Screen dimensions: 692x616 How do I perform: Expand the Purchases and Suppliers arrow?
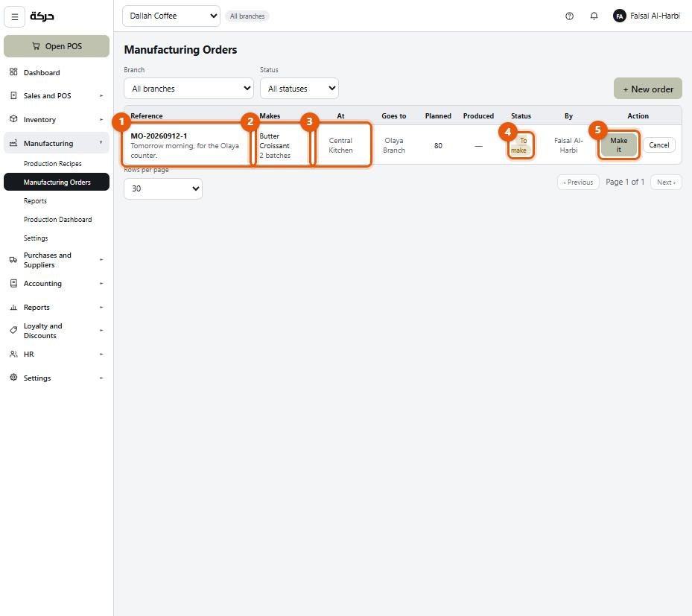[101, 260]
